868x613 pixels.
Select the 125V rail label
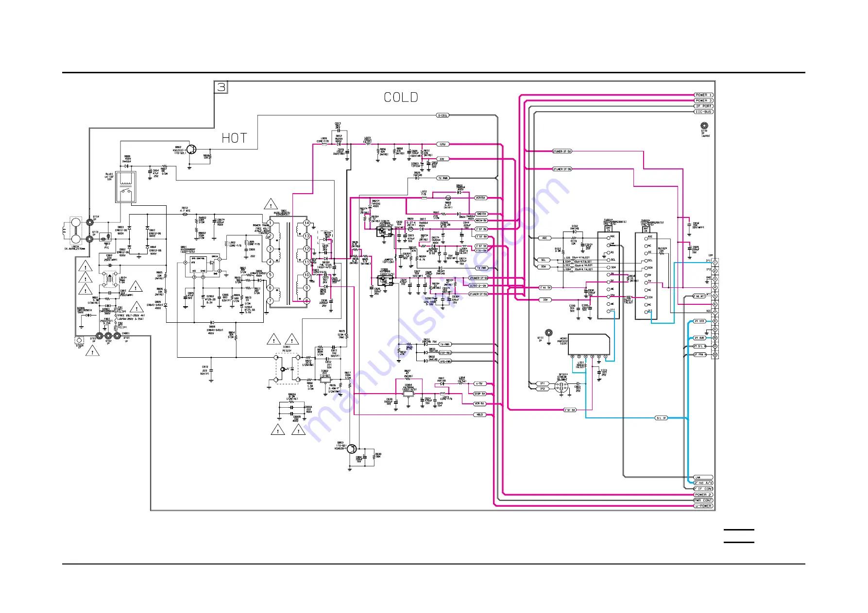[x=443, y=144]
